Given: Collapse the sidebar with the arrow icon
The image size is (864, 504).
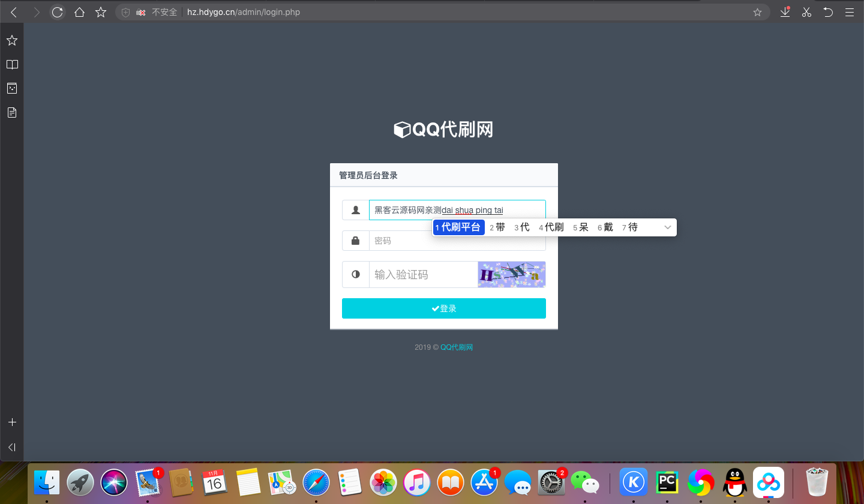Looking at the screenshot, I should coord(11,447).
